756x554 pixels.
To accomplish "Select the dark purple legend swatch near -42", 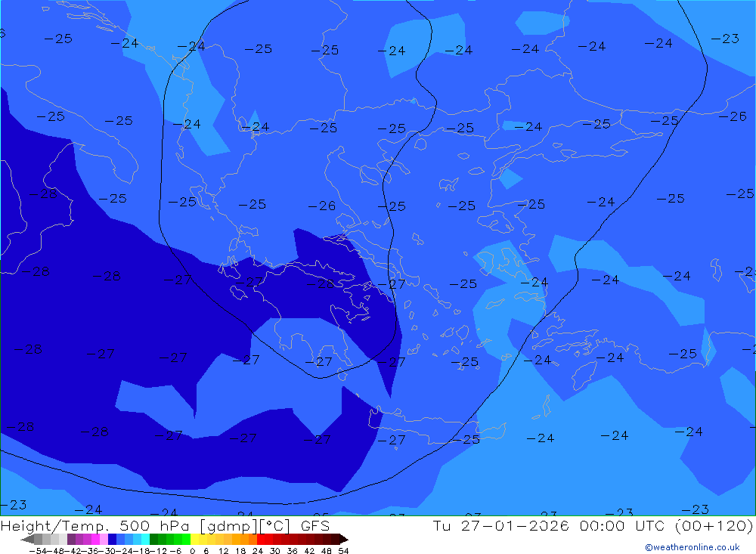I will [71, 539].
